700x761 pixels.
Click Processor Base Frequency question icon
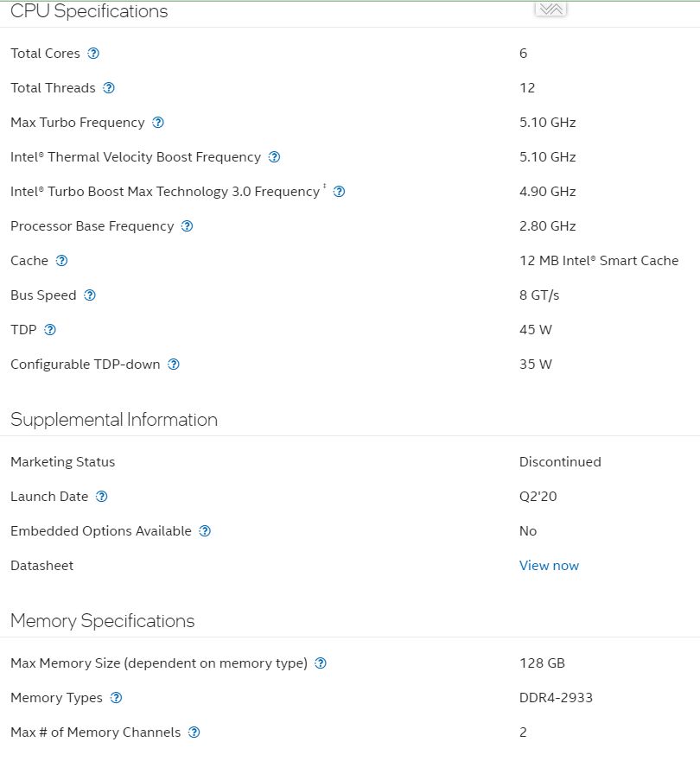coord(187,226)
